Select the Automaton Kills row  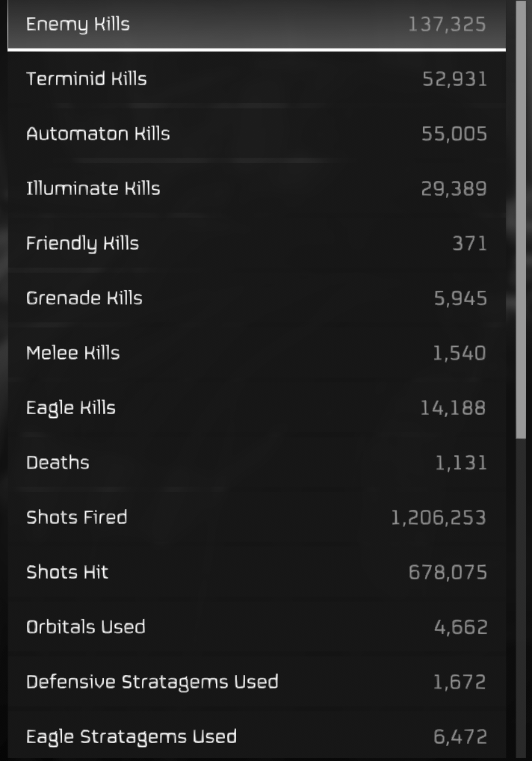click(256, 134)
